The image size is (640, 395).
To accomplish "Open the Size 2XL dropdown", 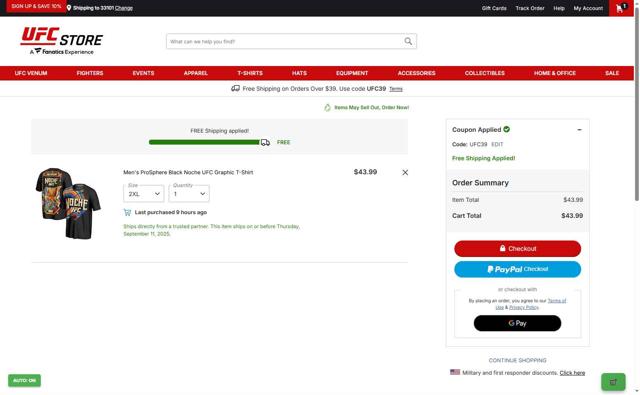I will (x=144, y=193).
